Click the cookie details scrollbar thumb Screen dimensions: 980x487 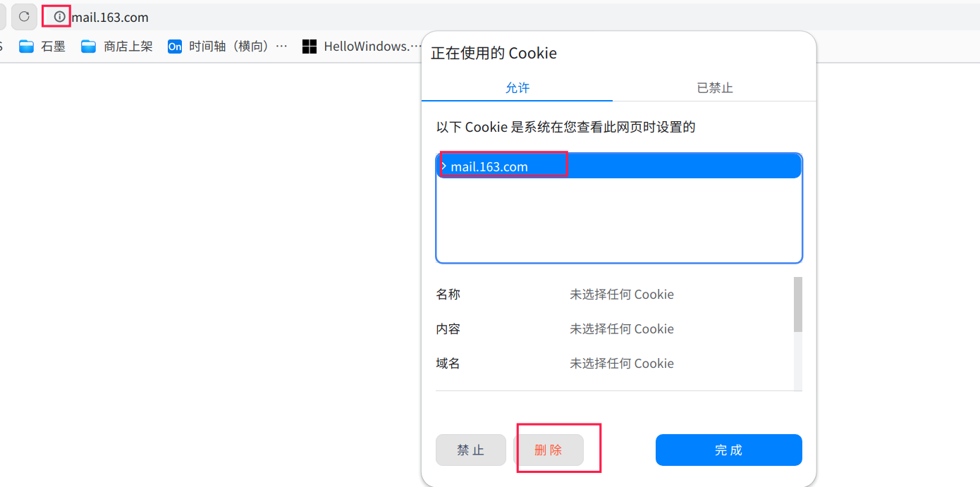click(x=798, y=304)
